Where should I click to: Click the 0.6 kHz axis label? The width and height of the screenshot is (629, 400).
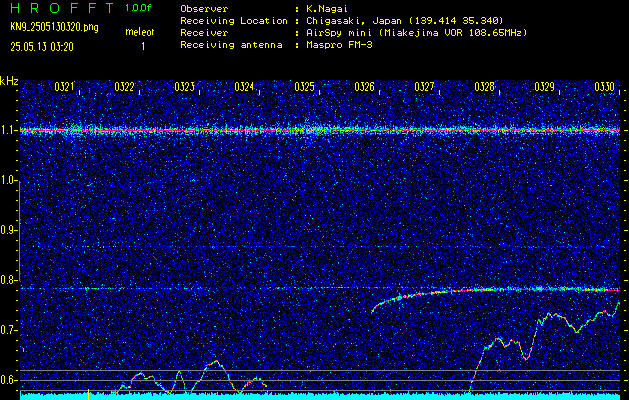tap(7, 380)
